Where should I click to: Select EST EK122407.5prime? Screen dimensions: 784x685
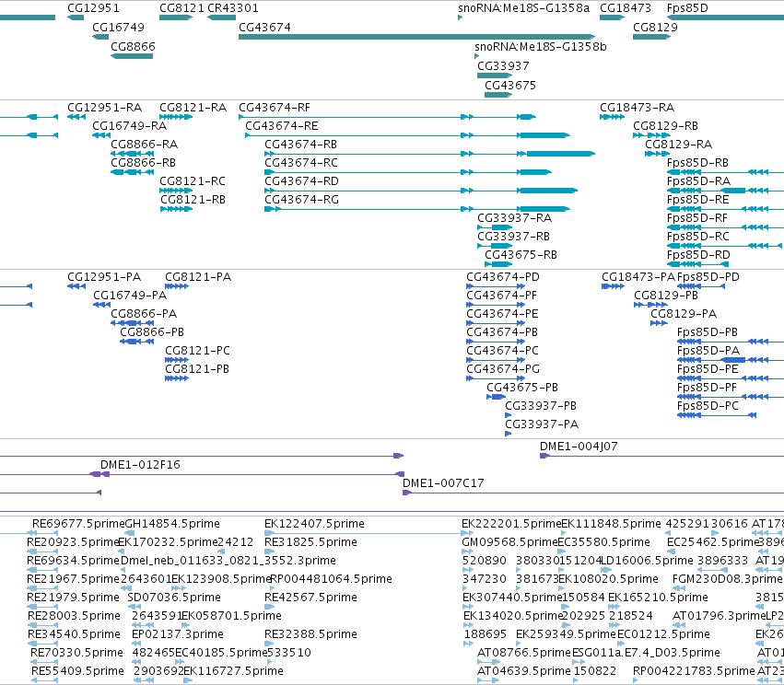(314, 524)
